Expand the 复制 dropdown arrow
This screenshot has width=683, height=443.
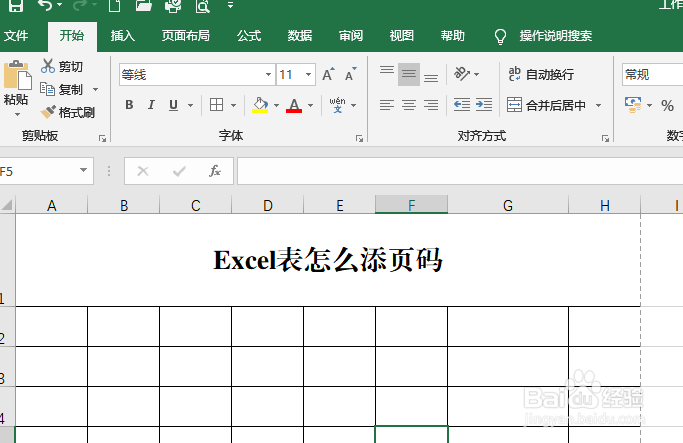pos(95,89)
